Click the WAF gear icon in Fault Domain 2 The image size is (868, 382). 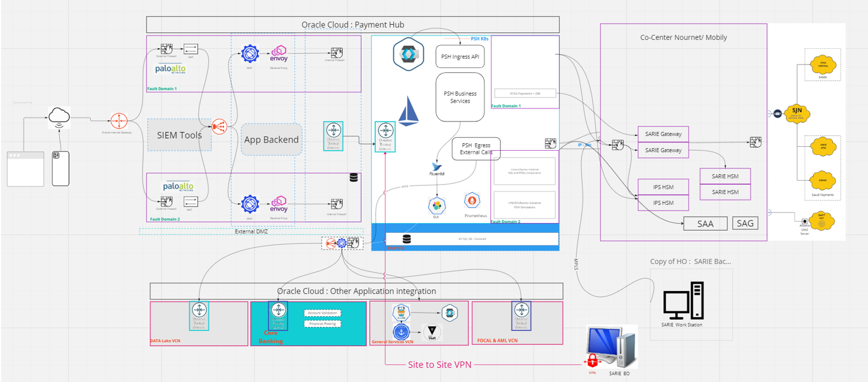click(250, 202)
